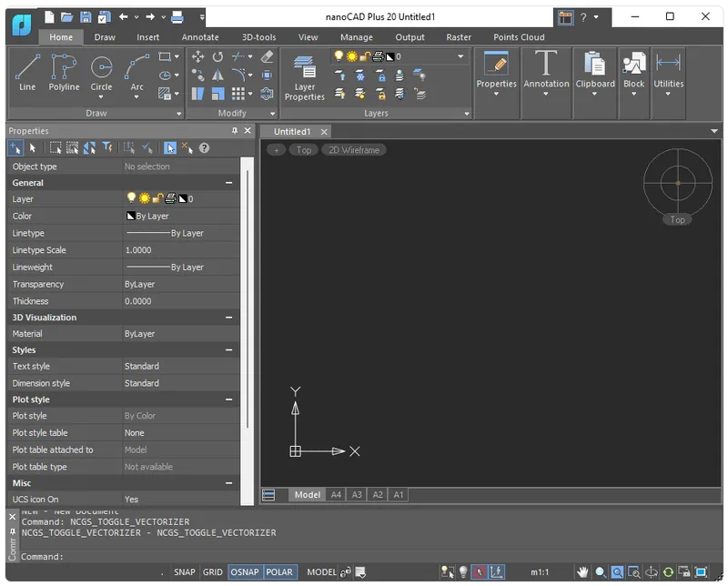
Task: Toggle POLAR tracking in status bar
Action: click(x=279, y=572)
